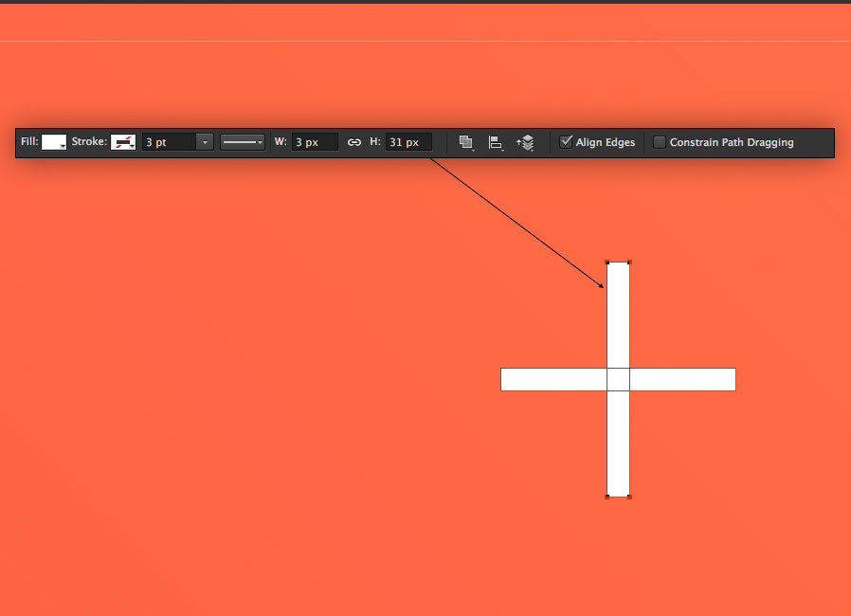
Task: Click the white Fill color swatch
Action: click(52, 141)
